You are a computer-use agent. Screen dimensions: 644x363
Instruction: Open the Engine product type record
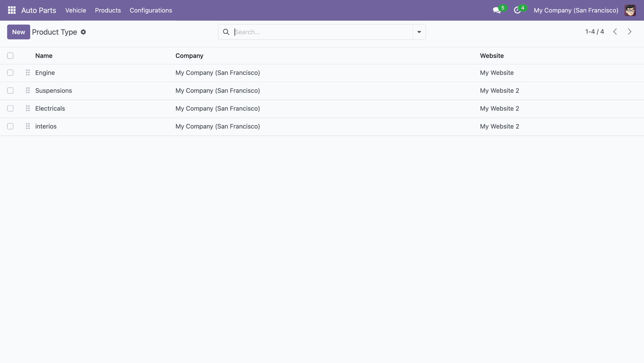pos(45,73)
